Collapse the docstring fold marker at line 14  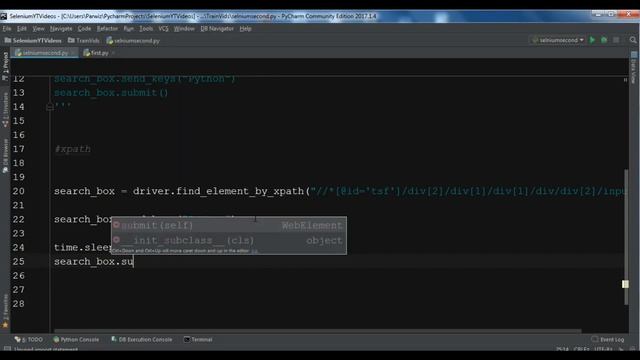tap(50, 107)
